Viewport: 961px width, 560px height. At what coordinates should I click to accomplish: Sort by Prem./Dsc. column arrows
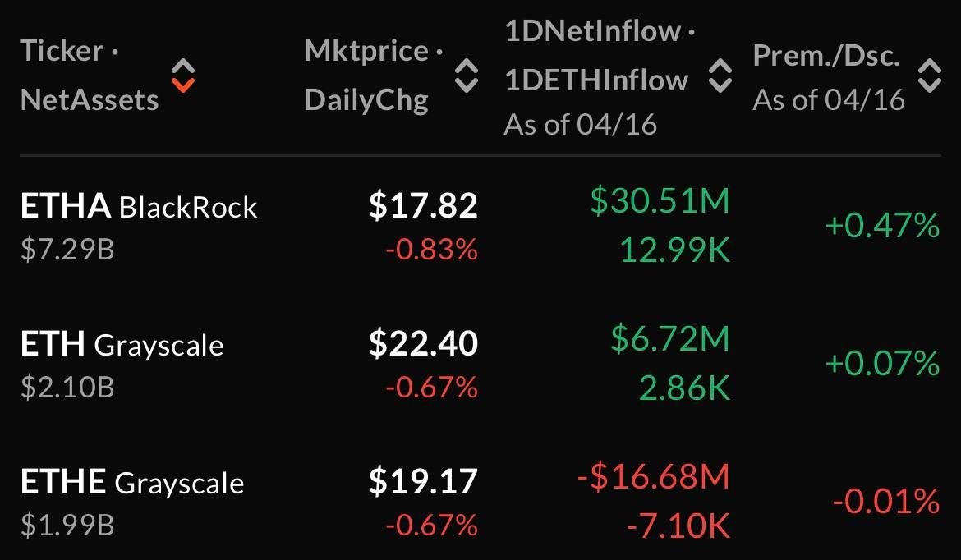(x=929, y=76)
